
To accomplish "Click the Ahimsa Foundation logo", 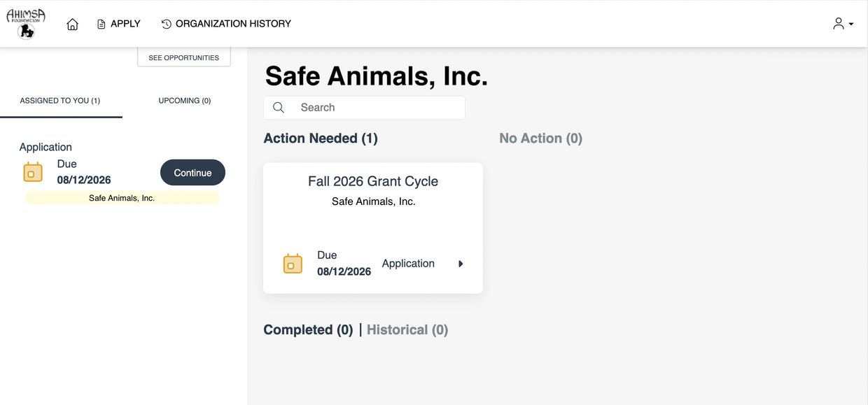I will 26,24.
